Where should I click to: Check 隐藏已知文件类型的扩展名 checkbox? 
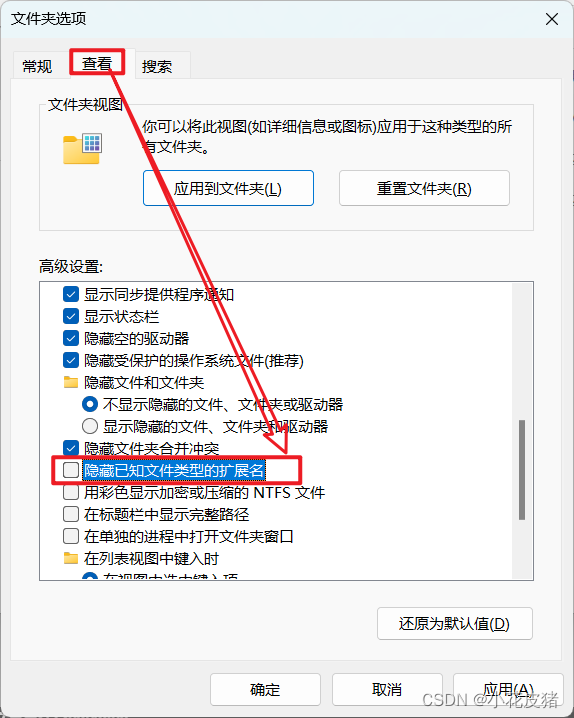coord(71,470)
